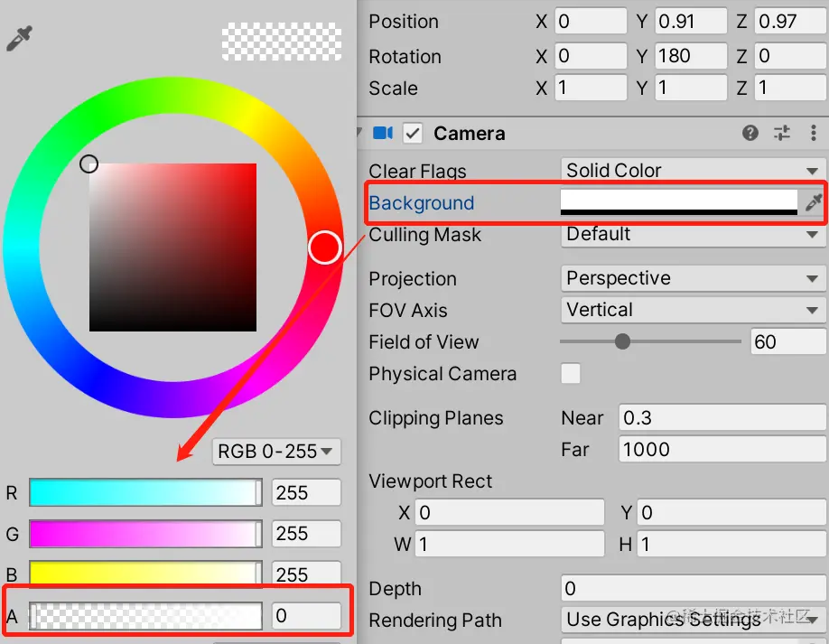Click the alpha value field showing 0
The width and height of the screenshot is (829, 644).
coord(306,616)
